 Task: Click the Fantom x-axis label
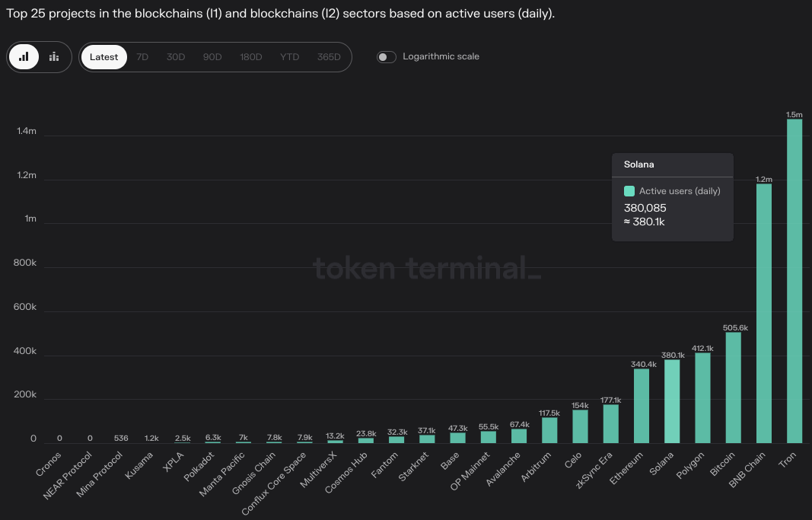click(x=385, y=465)
